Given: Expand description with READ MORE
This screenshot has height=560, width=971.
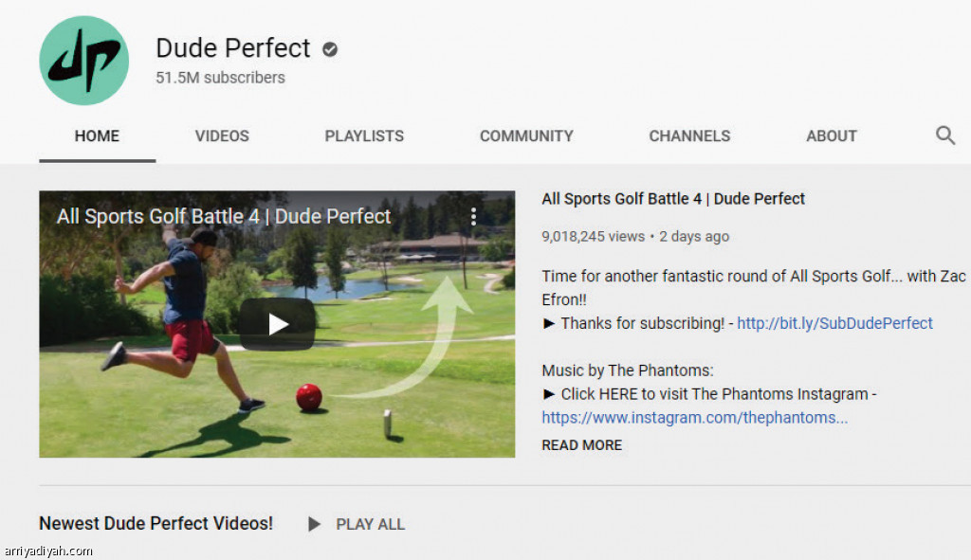Looking at the screenshot, I should point(582,444).
